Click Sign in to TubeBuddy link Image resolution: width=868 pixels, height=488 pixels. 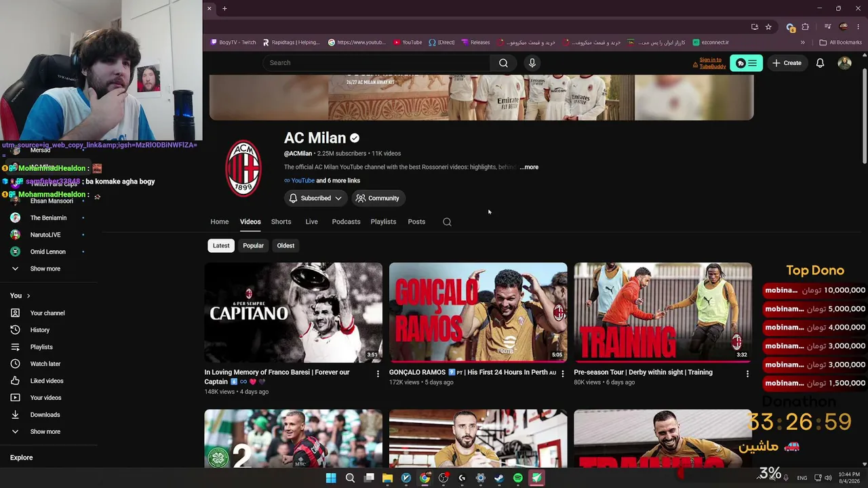point(711,63)
